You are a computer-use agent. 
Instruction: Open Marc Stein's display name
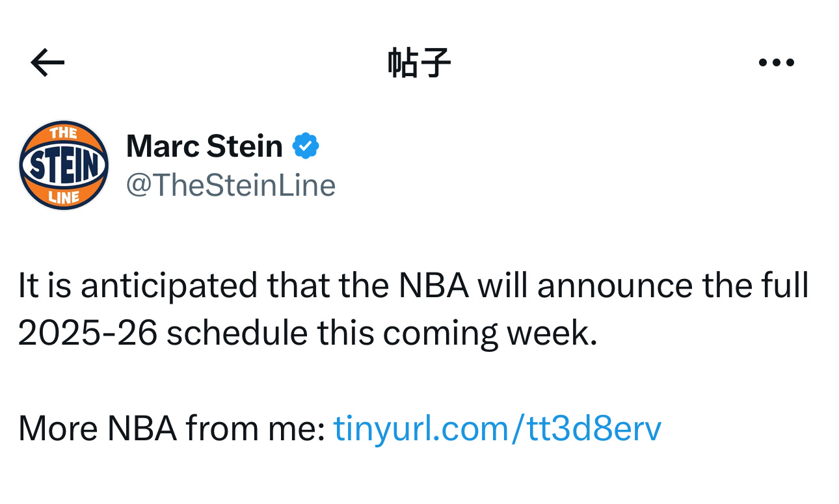(x=204, y=146)
